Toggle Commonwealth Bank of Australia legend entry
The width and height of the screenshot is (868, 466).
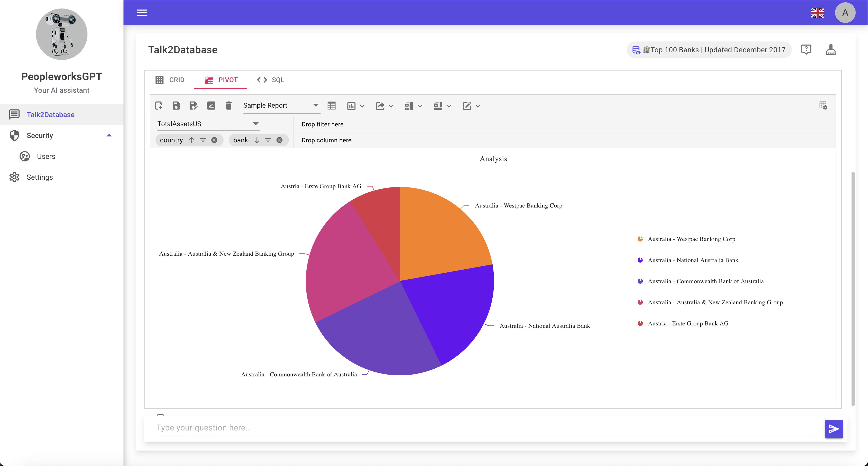click(701, 281)
